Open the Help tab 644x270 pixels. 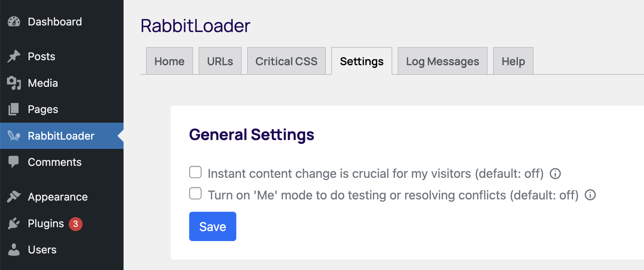513,61
